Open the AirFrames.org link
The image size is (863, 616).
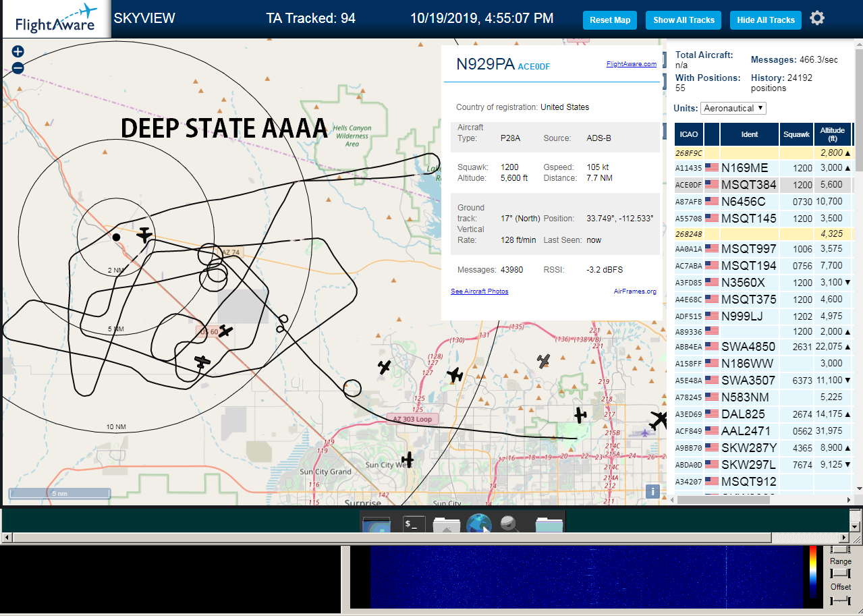click(x=635, y=291)
